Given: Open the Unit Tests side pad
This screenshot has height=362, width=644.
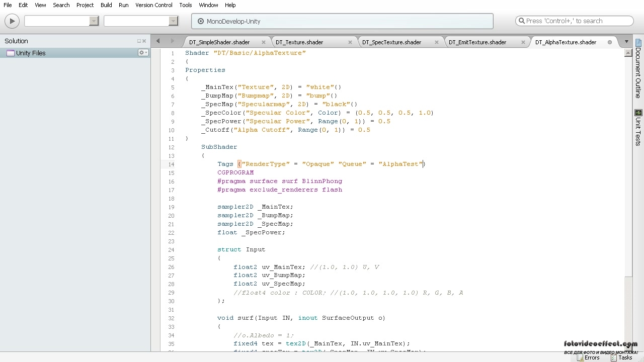Looking at the screenshot, I should click(x=638, y=127).
